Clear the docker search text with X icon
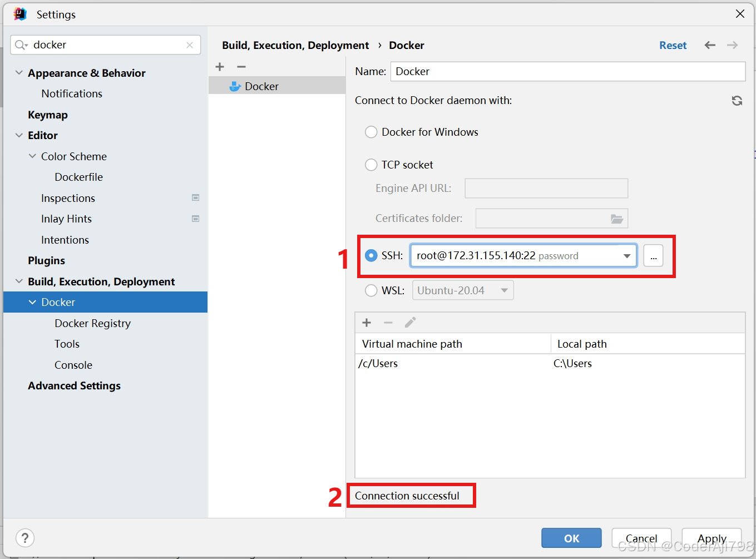 (x=190, y=45)
